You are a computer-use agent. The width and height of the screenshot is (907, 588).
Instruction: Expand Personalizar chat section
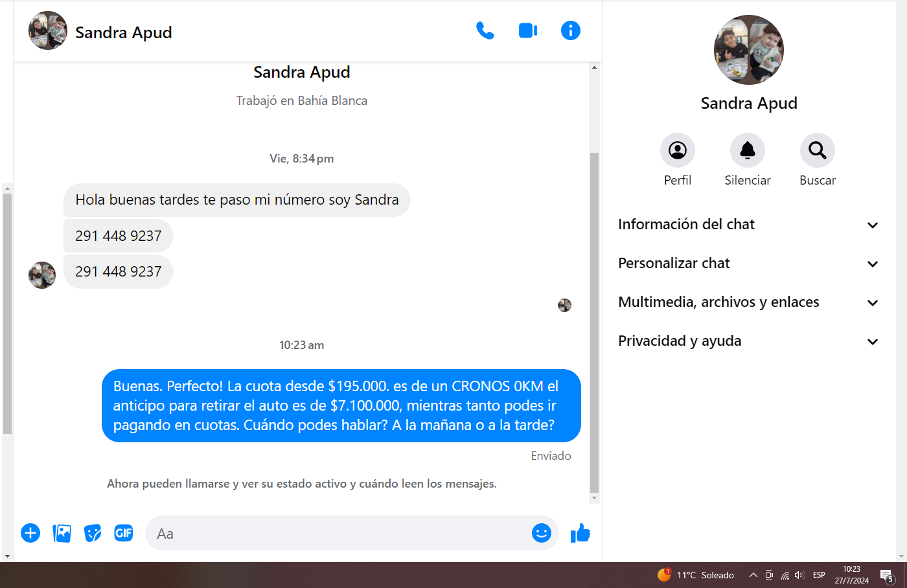748,264
